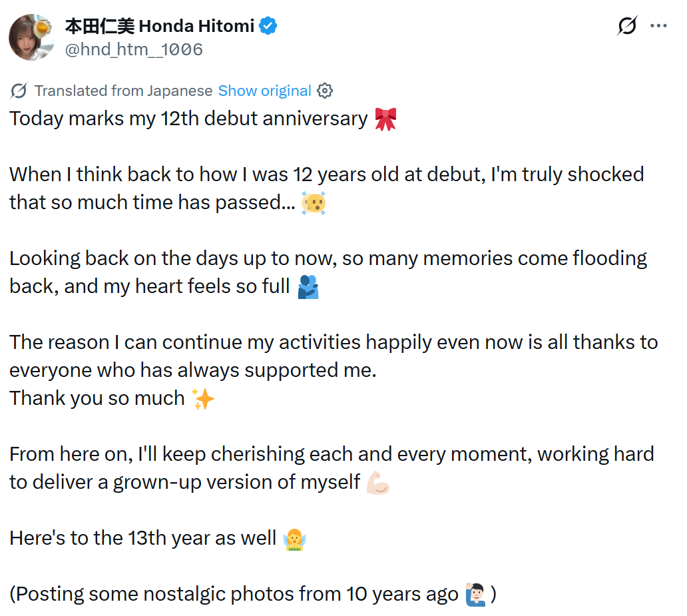Viewport: 687px width, 616px height.
Task: Open the @hnd_htm__1006 handle
Action: coord(134,49)
